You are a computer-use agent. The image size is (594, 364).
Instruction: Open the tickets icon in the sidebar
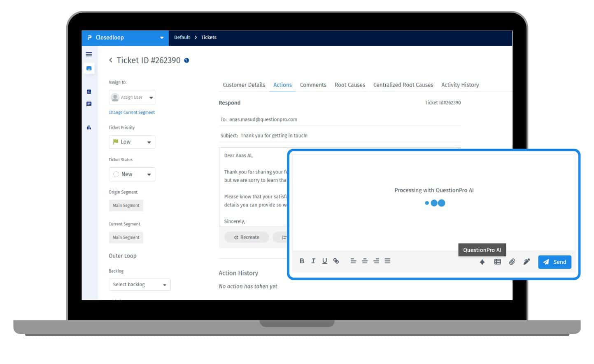tap(89, 68)
